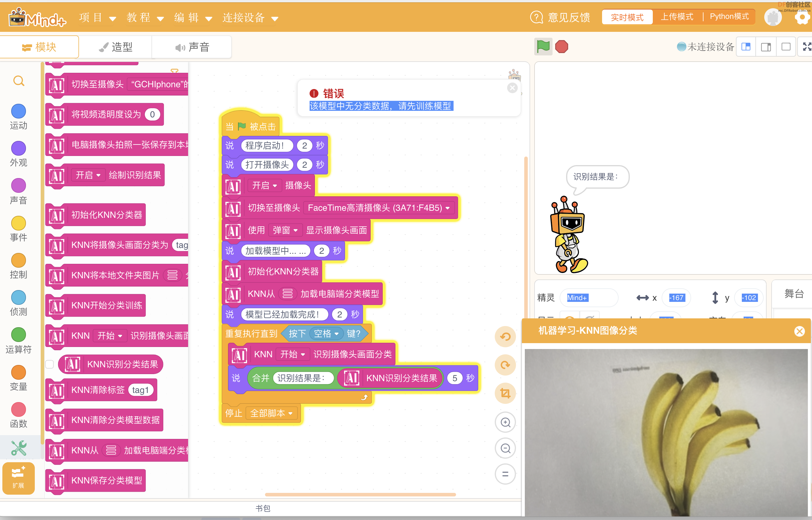
Task: Open the 空格 key dropdown in script
Action: point(326,334)
